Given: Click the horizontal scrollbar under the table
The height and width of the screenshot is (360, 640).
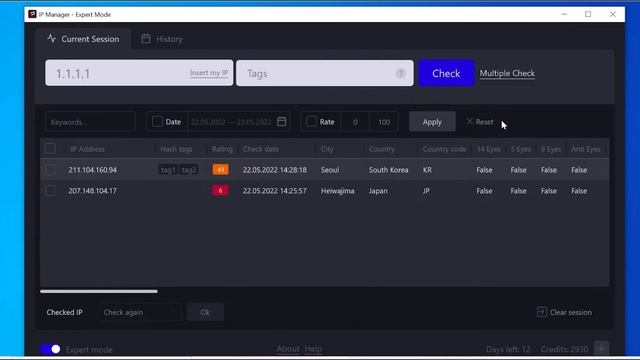Looking at the screenshot, I should click(x=99, y=291).
